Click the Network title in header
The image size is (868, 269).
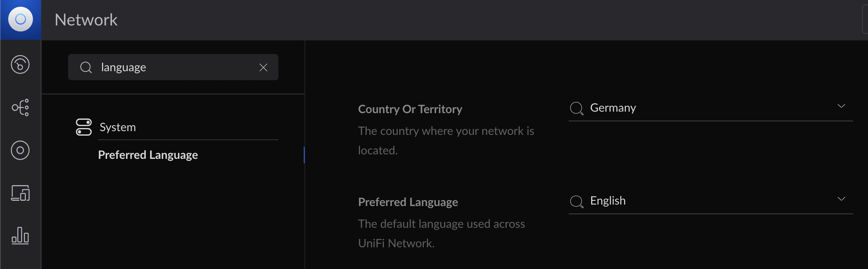(x=86, y=20)
